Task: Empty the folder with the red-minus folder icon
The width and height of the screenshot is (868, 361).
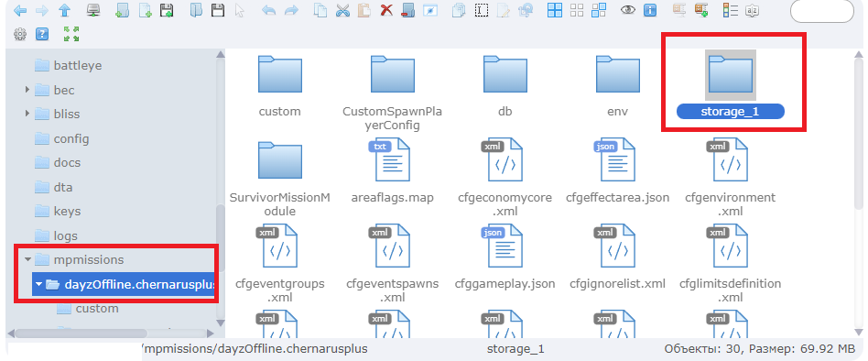Action: pyautogui.click(x=408, y=10)
